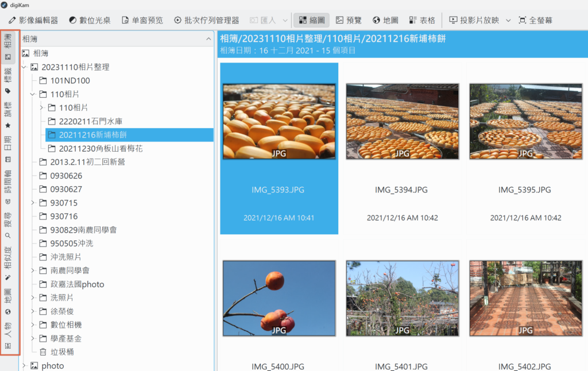Screen dimensions: 588x371
Task: Switch to 地圖 view in the top toolbar
Action: [385, 20]
